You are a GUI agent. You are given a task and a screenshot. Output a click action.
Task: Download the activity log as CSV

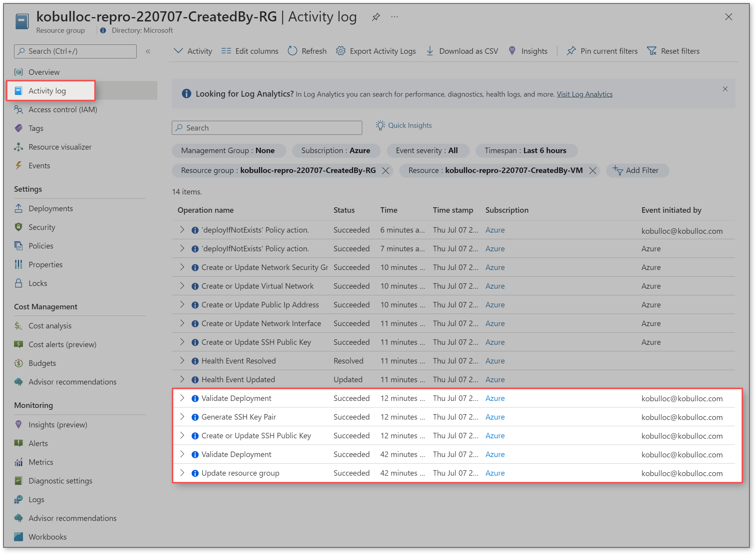pyautogui.click(x=462, y=51)
